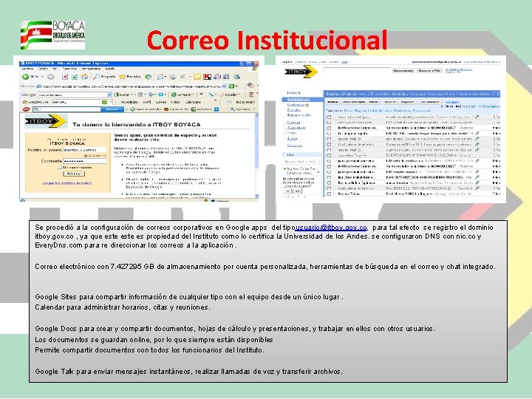Go back with the Atrás arrow in Internet Explorer
This screenshot has width=532, height=399.
pos(25,77)
